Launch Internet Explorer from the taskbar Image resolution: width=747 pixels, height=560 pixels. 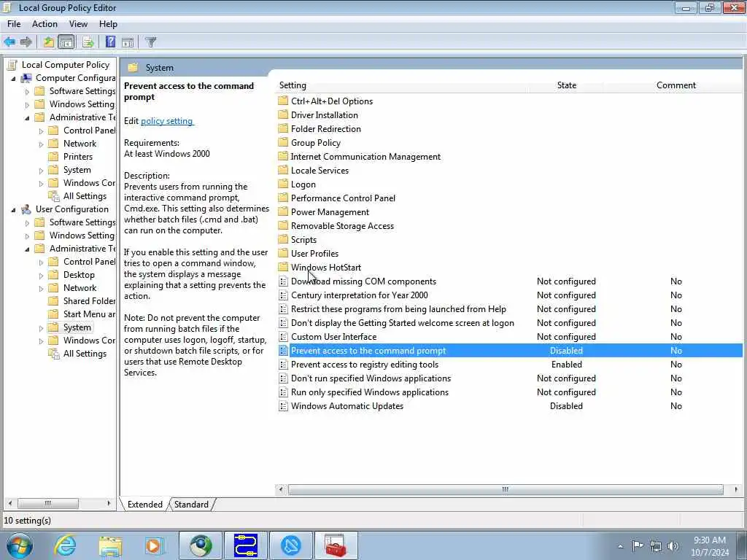tap(65, 545)
